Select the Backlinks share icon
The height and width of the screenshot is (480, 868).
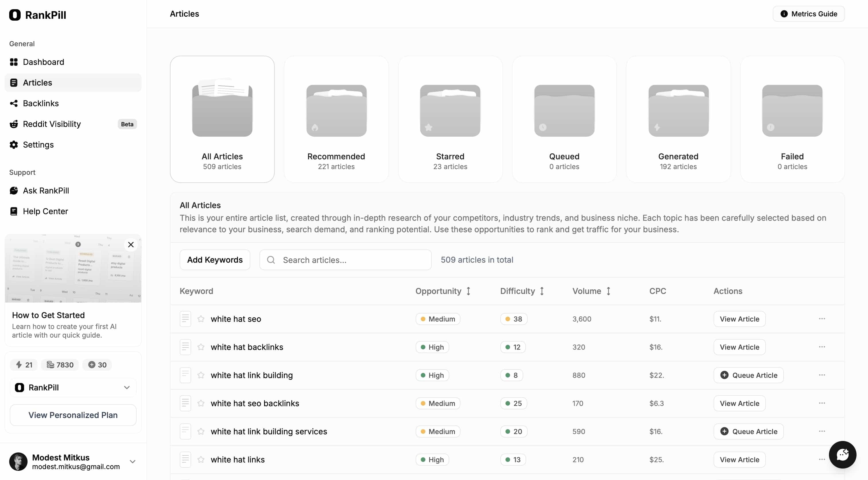point(13,103)
